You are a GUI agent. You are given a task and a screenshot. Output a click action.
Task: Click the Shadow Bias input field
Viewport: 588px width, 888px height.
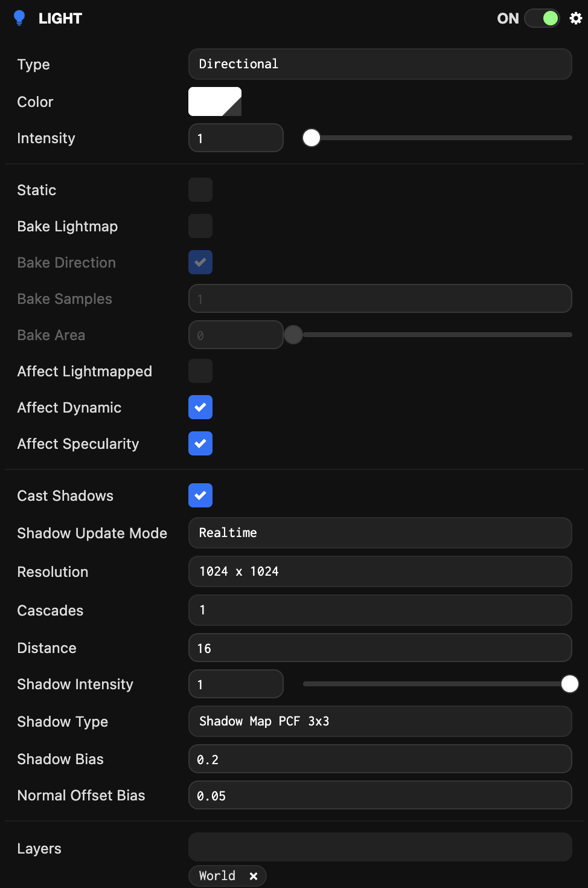380,759
